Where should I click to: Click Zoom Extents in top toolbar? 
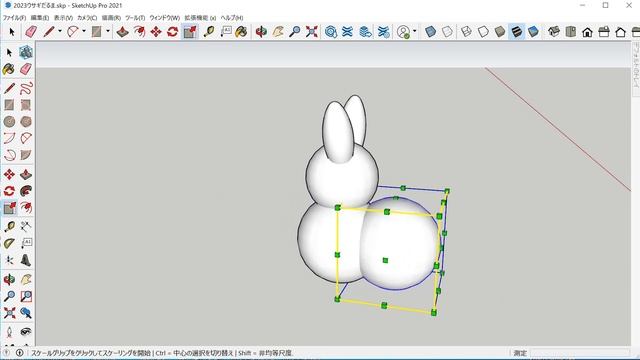312,32
